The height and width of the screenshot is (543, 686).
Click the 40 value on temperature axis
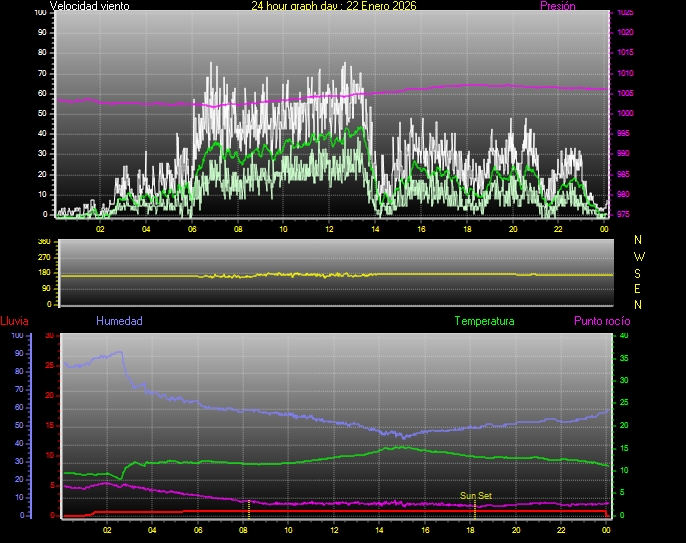[x=625, y=336]
